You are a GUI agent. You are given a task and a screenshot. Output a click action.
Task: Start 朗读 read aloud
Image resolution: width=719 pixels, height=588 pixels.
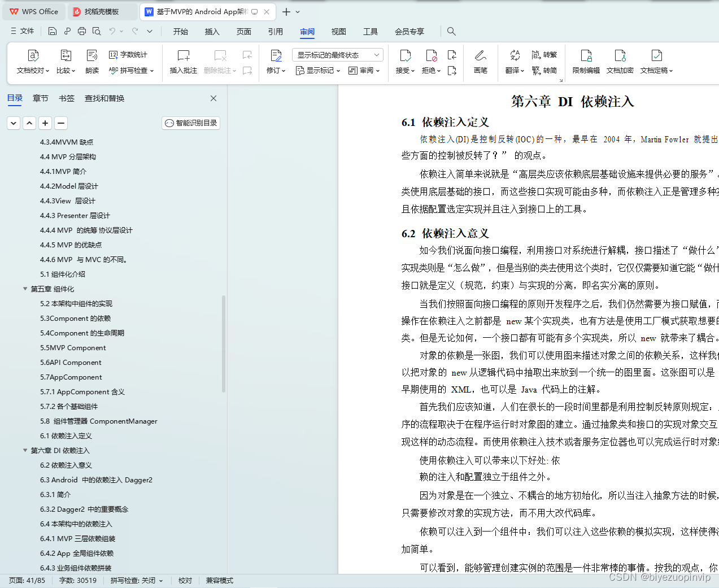[x=92, y=62]
